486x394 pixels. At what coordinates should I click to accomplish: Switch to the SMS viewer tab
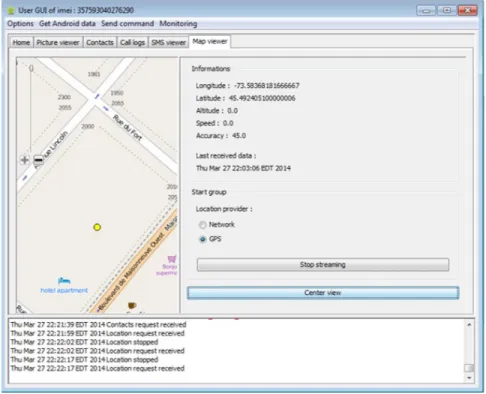pyautogui.click(x=168, y=43)
